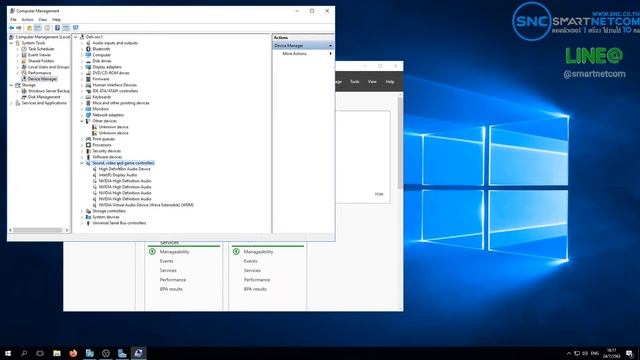The height and width of the screenshot is (360, 640).
Task: Click the Event Viewer icon in System Tools
Action: click(24, 55)
